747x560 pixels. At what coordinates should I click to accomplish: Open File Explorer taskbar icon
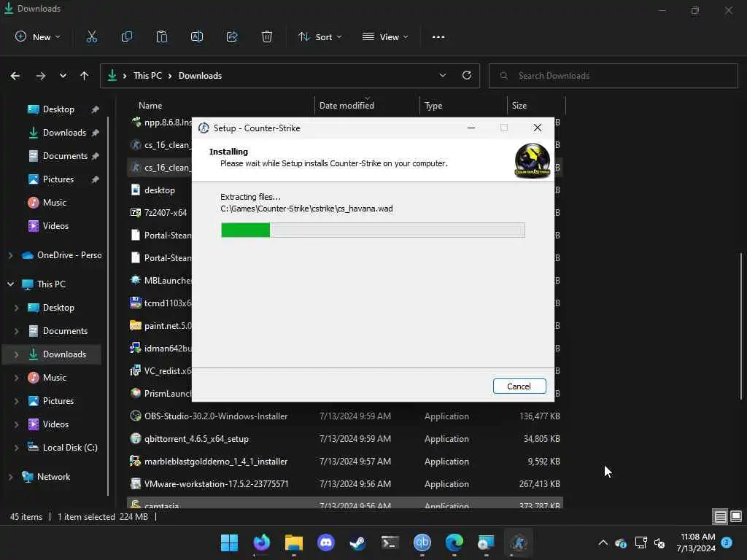pyautogui.click(x=293, y=542)
